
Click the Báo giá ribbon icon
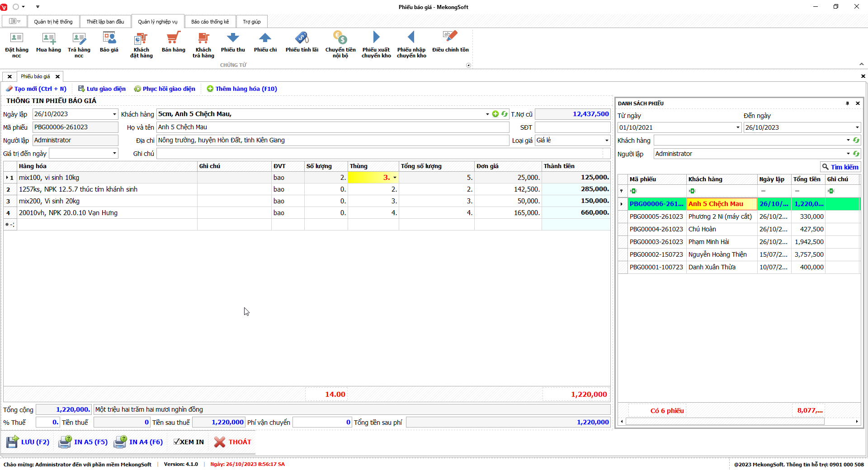(109, 42)
